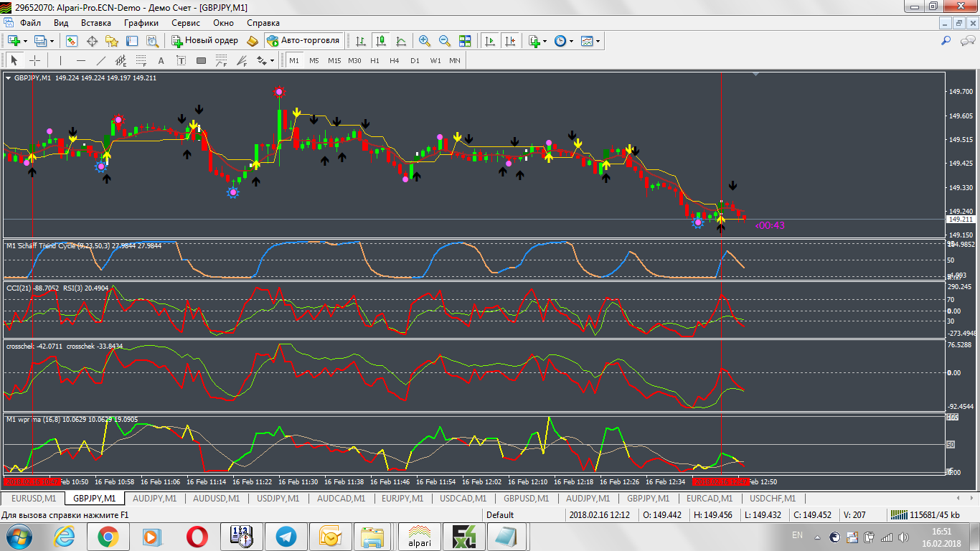Viewport: 980px width, 551px height.
Task: Launch MetaEditor via the yellow book icon
Action: (252, 41)
